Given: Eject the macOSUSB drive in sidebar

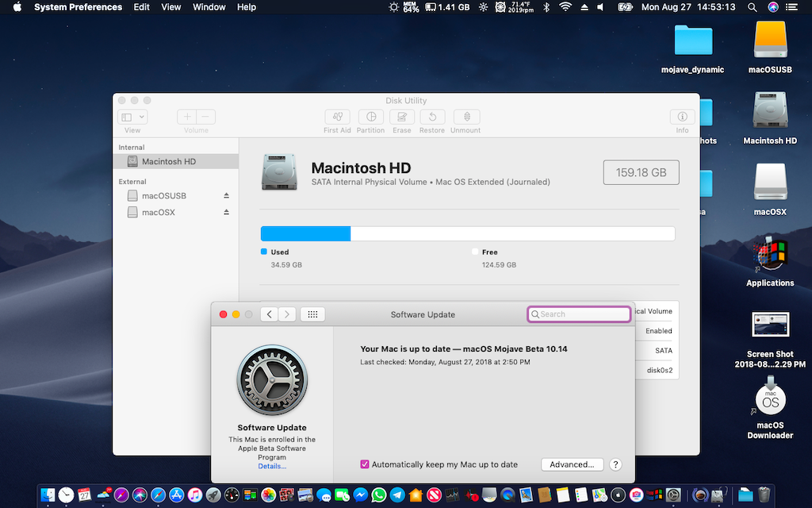Looking at the screenshot, I should (x=226, y=195).
